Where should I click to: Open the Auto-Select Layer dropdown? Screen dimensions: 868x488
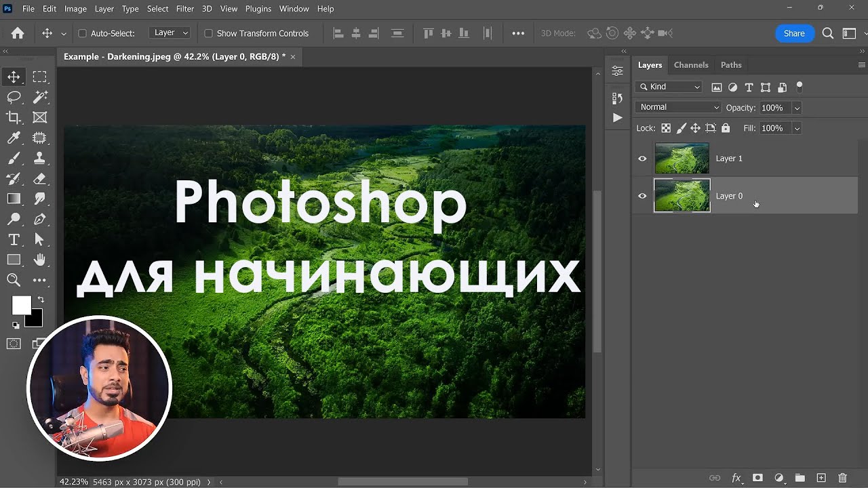(169, 33)
